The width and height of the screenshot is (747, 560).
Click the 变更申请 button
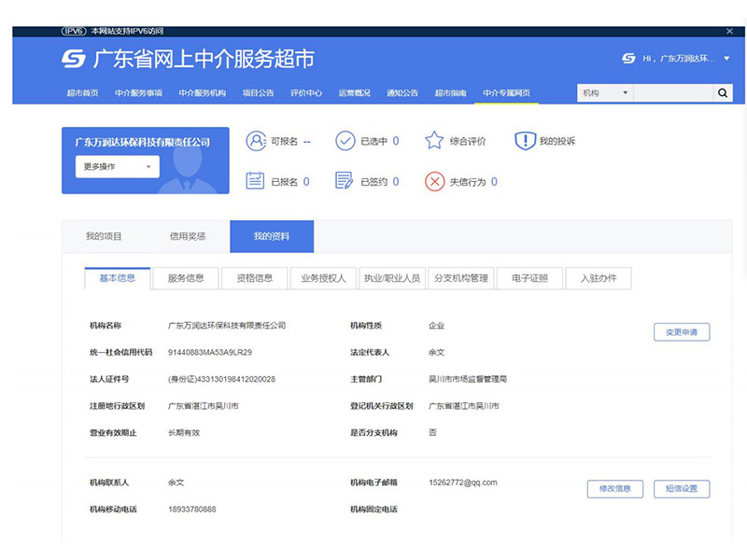[x=682, y=332]
